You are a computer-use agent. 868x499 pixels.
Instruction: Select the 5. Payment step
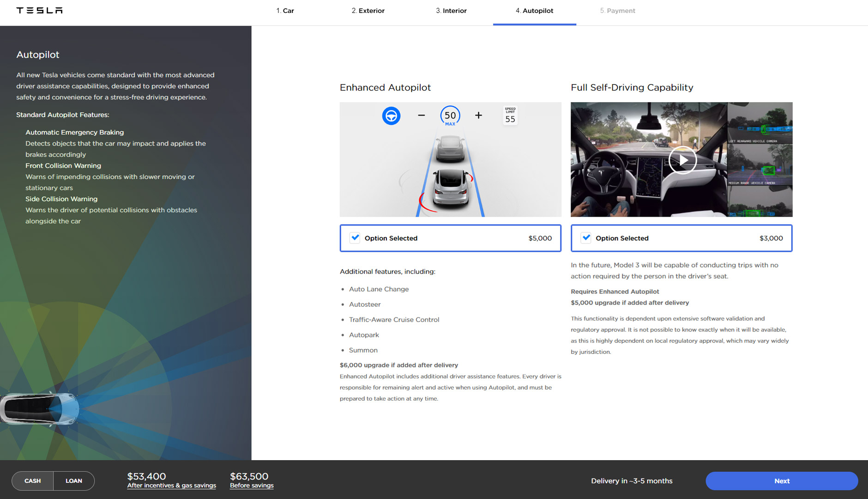click(x=617, y=11)
